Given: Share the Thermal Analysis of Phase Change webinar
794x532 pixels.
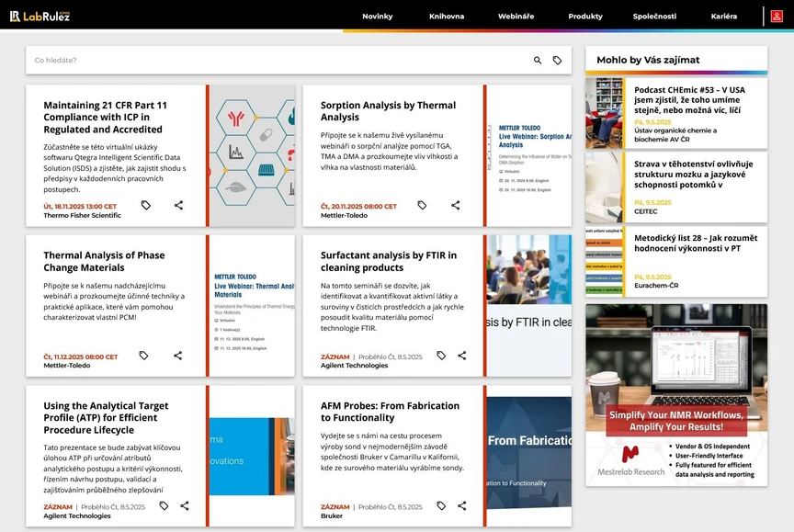Looking at the screenshot, I should tap(177, 356).
